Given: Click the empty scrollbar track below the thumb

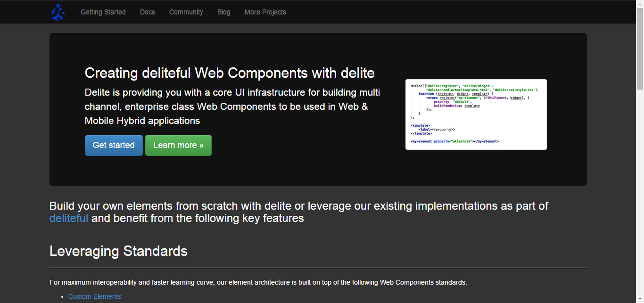Looking at the screenshot, I should tap(640, 193).
